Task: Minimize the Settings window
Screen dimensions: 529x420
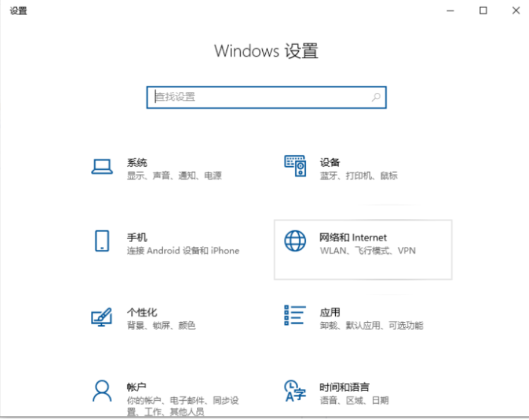Action: click(x=450, y=11)
